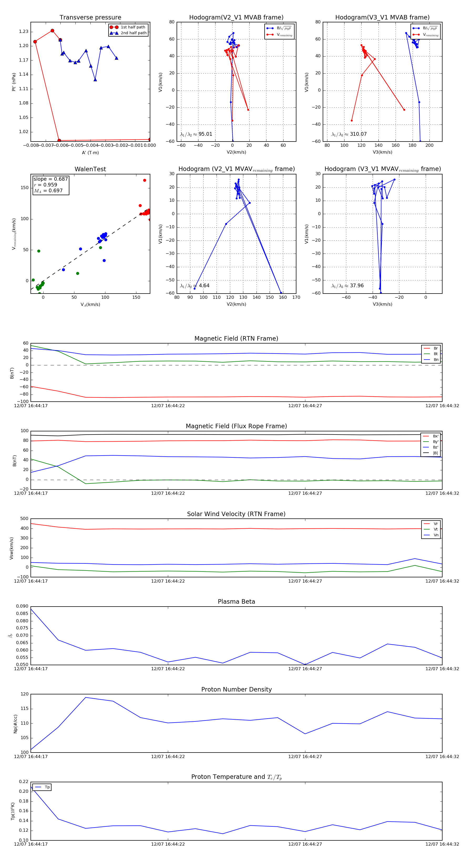Click the lowest red point in Transverse pressure plot
This screenshot has width=473, height=868.
point(59,140)
